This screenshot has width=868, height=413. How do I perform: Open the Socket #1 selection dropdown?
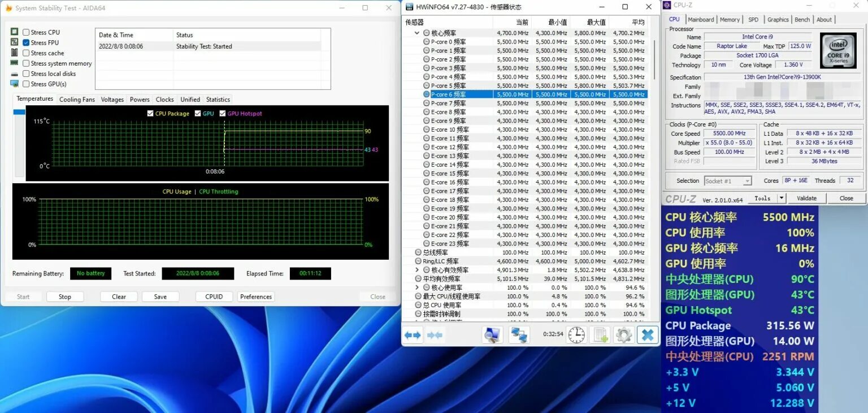click(728, 181)
